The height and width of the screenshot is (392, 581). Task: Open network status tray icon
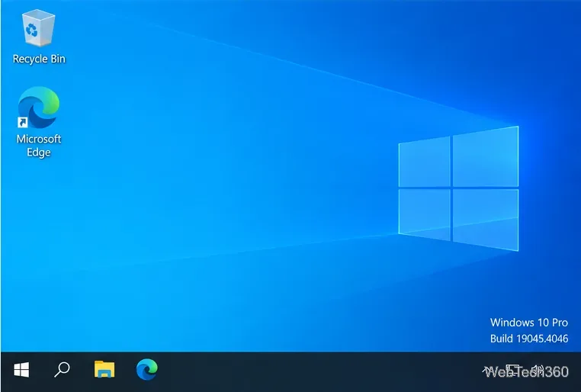tap(512, 370)
